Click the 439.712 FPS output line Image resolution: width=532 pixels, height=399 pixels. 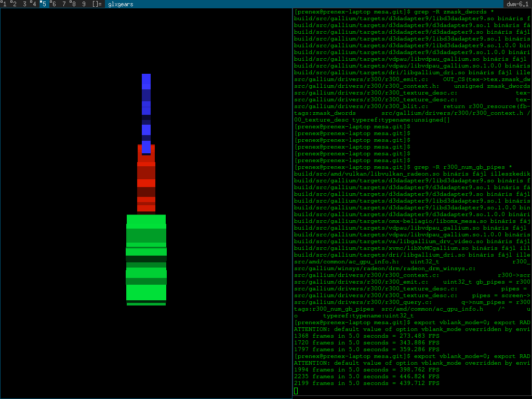point(366,383)
